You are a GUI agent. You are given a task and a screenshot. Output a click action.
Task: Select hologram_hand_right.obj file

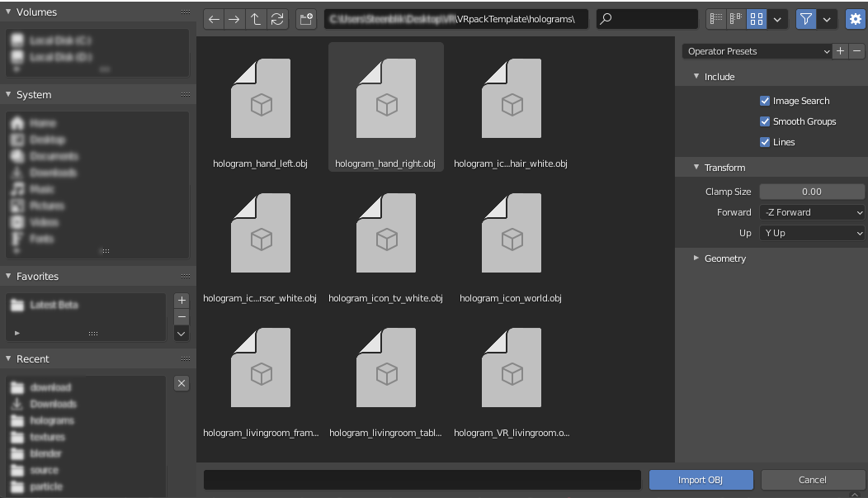pos(386,107)
